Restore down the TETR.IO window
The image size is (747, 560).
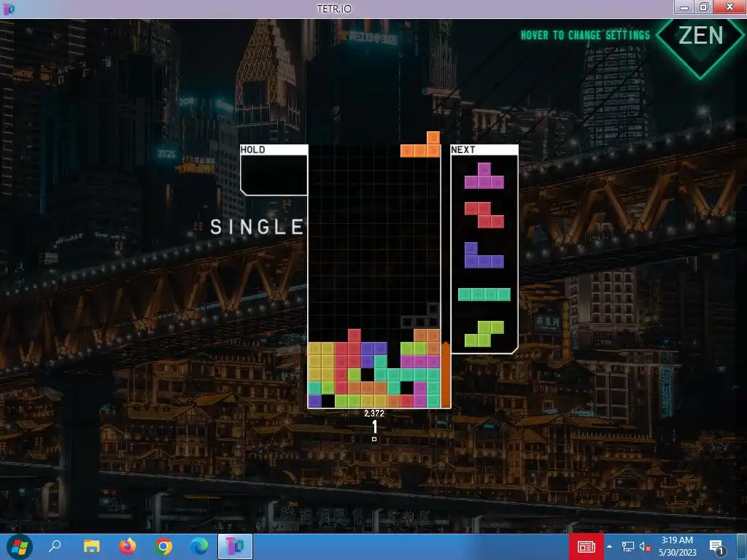tap(704, 7)
